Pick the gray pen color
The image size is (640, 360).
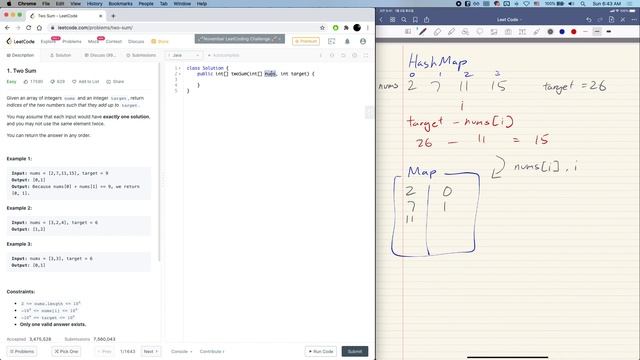coord(550,31)
